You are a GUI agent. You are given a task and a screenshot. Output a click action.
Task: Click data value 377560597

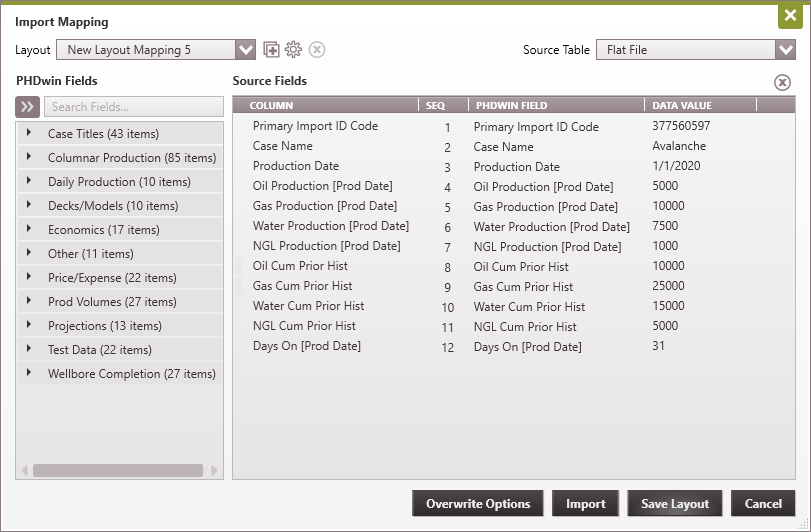pos(681,126)
